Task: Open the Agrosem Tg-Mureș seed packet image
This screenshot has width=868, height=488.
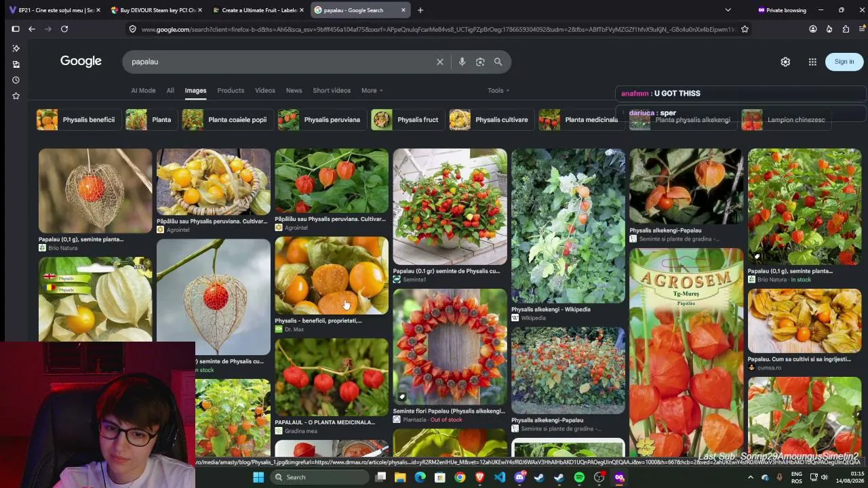Action: (686, 352)
